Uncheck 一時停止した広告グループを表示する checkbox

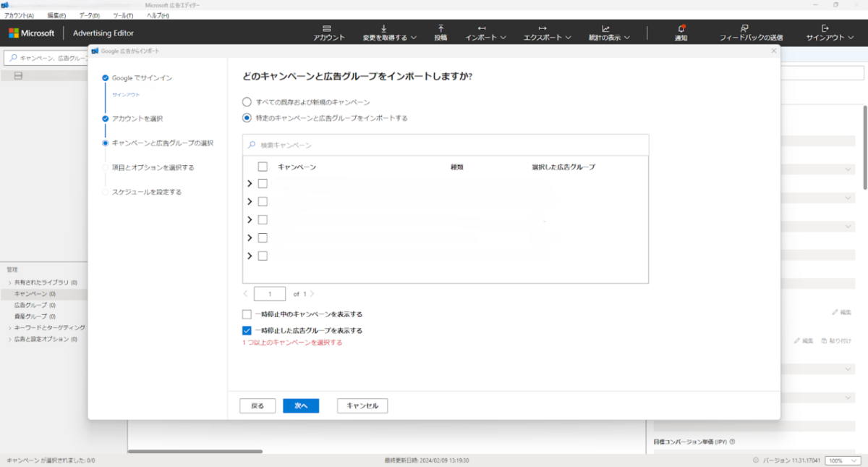click(247, 330)
